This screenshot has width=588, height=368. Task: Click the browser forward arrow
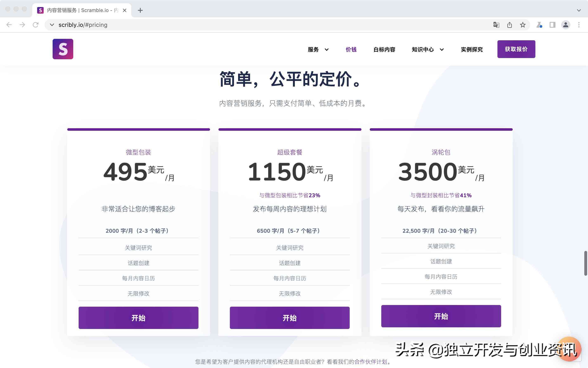pos(22,25)
